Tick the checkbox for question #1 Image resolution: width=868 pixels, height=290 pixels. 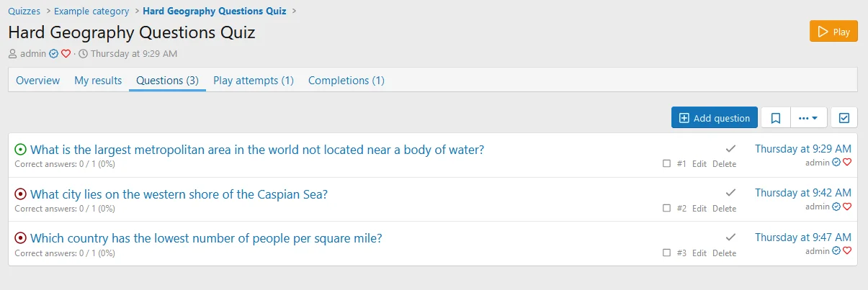666,164
